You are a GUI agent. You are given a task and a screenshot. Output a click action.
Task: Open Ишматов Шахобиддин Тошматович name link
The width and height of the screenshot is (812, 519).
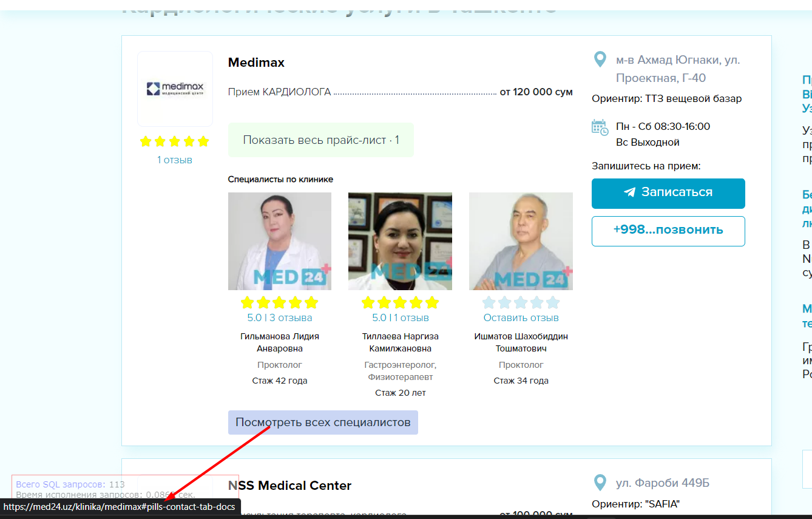click(x=521, y=342)
